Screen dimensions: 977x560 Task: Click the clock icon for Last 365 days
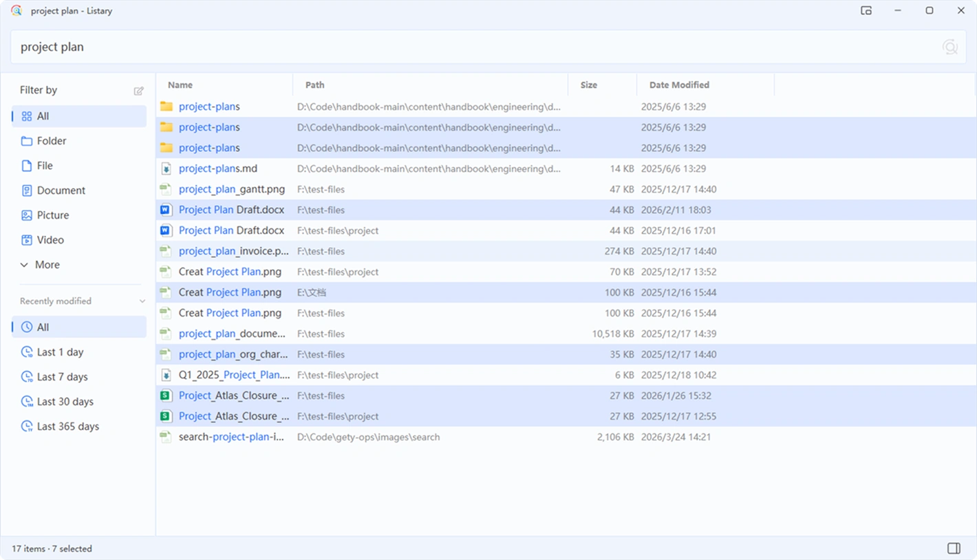27,427
